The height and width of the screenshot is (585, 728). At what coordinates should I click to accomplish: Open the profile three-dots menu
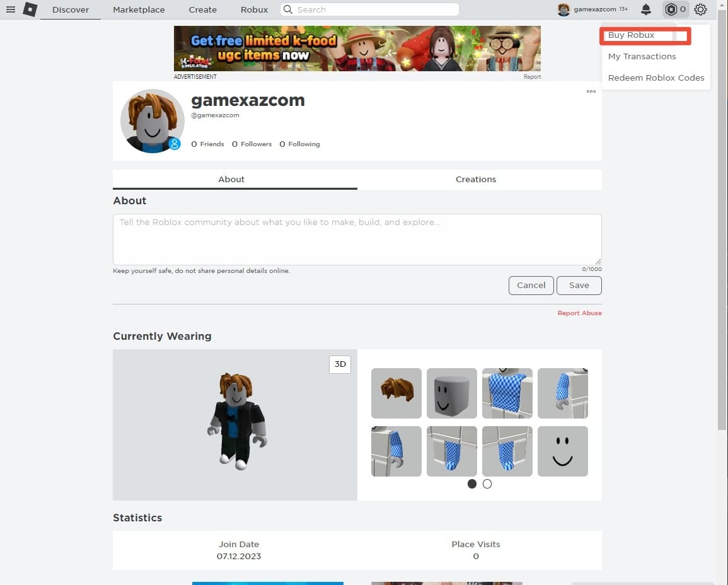coord(591,91)
